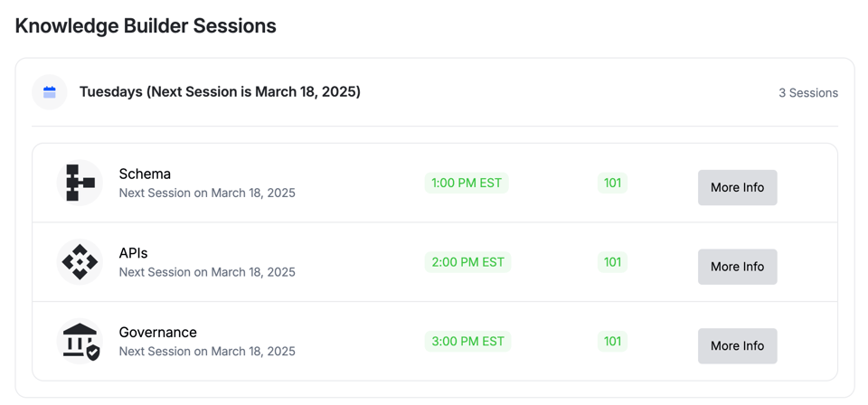Select the 1:00 PM EST time badge

(467, 183)
